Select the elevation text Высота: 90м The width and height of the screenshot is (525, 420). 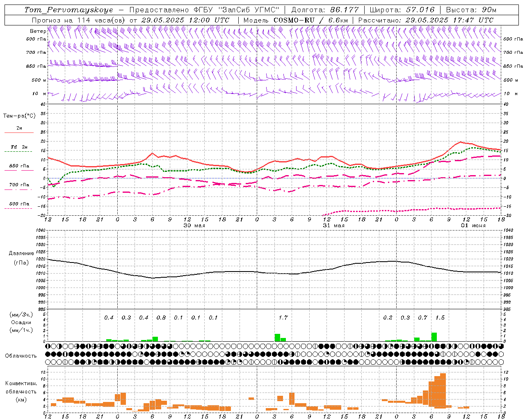[x=471, y=10]
